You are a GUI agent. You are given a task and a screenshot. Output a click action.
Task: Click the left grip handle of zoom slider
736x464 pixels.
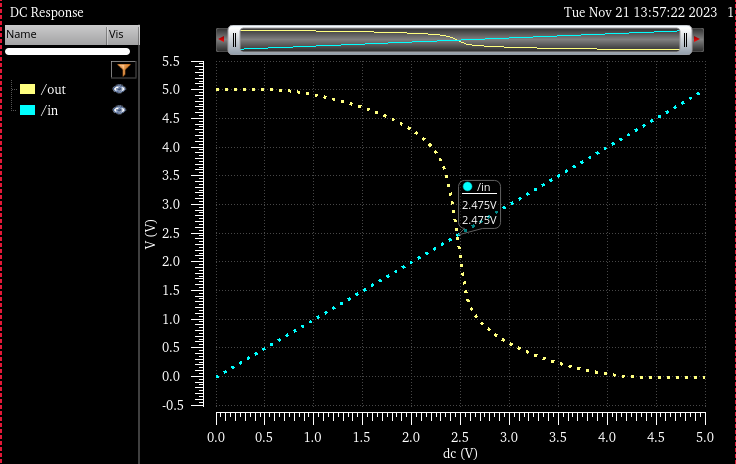coord(235,40)
